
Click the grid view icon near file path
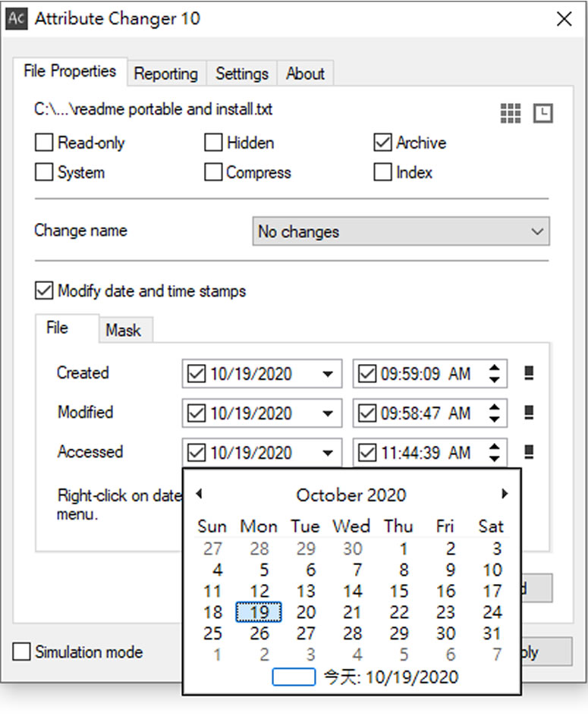(x=511, y=114)
